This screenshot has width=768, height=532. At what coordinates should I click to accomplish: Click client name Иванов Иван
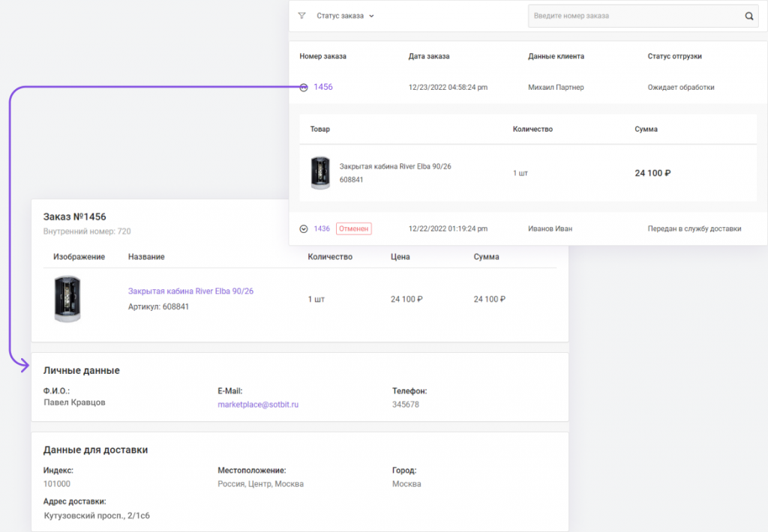click(550, 229)
